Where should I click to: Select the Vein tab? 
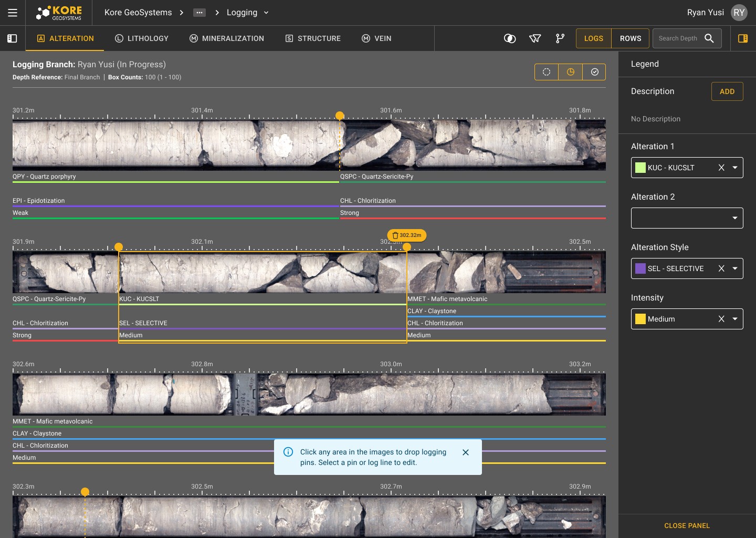click(376, 38)
